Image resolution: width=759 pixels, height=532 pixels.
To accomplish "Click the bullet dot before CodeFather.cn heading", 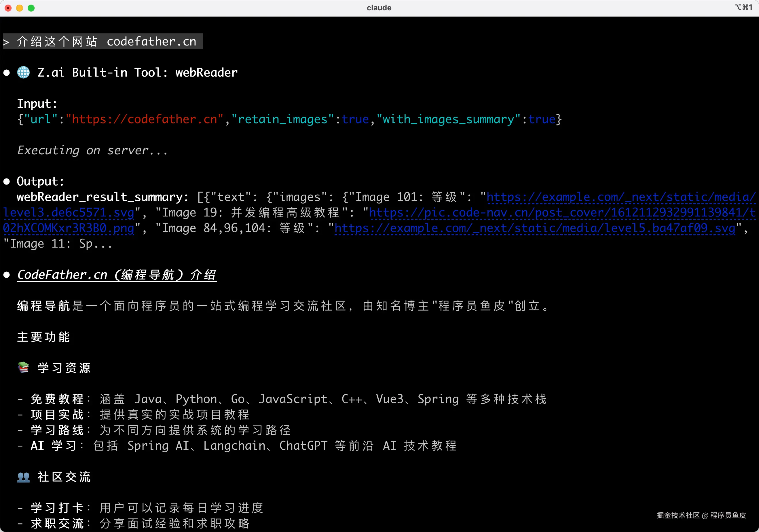I will pos(7,275).
